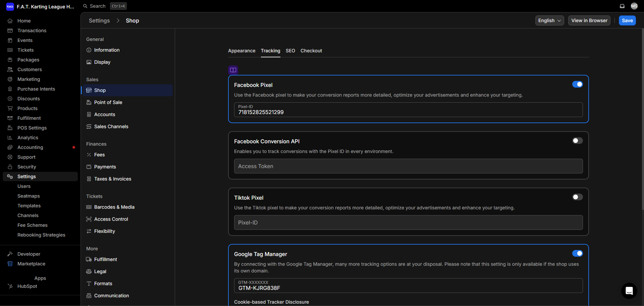Click the Save button
Screen dimensions: 644x306
tap(627, 20)
